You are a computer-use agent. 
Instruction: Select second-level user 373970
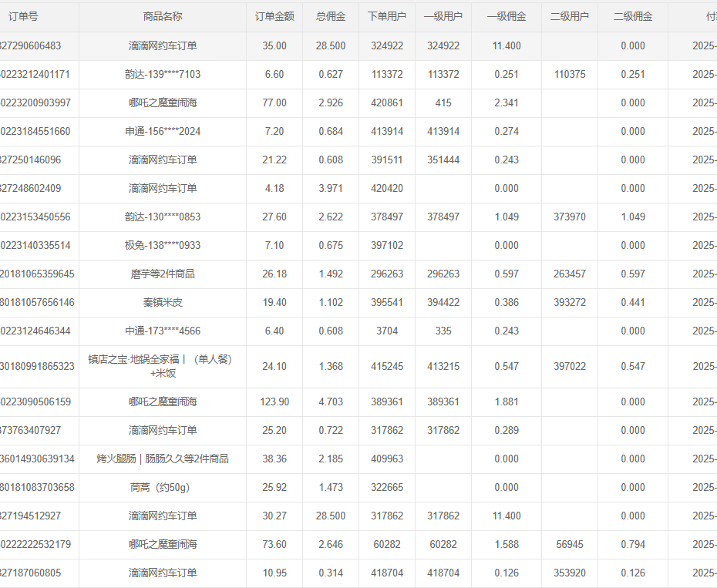[x=570, y=217]
